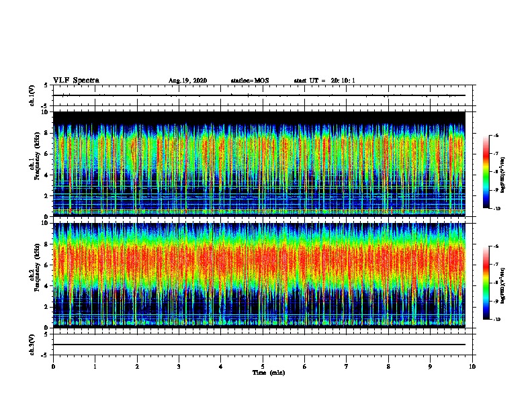Click the "6" tick on ch.1 frequency axis

47,154
